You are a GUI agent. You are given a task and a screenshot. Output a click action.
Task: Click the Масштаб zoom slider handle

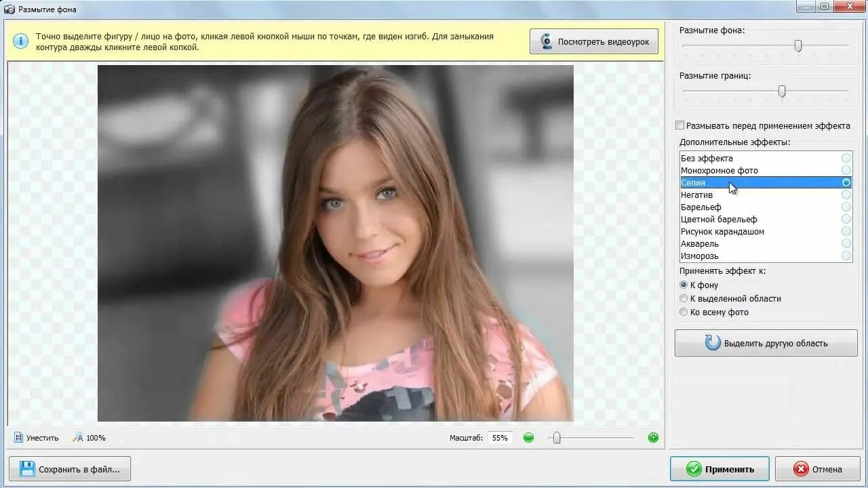click(557, 438)
